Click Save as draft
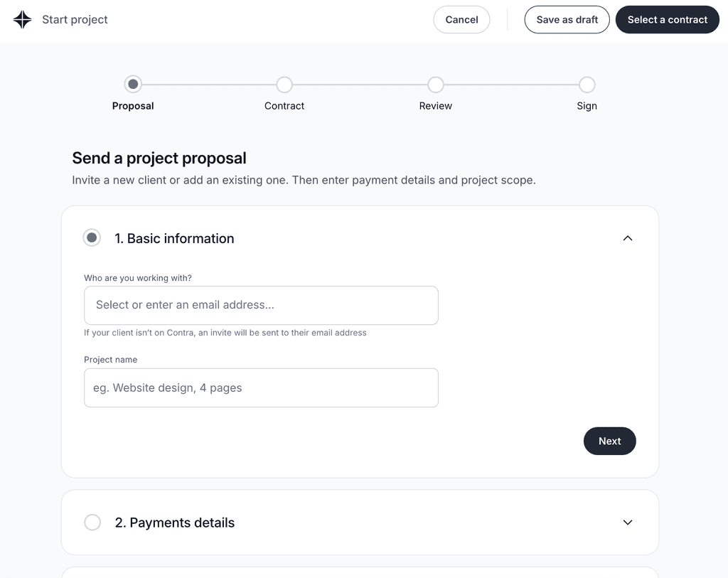This screenshot has width=728, height=578. (x=567, y=19)
